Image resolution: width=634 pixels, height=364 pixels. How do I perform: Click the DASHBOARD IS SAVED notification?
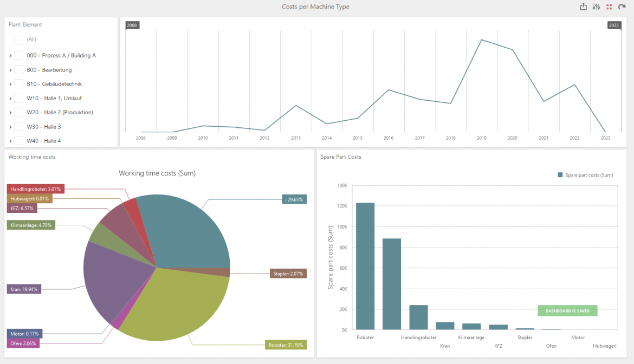point(567,310)
